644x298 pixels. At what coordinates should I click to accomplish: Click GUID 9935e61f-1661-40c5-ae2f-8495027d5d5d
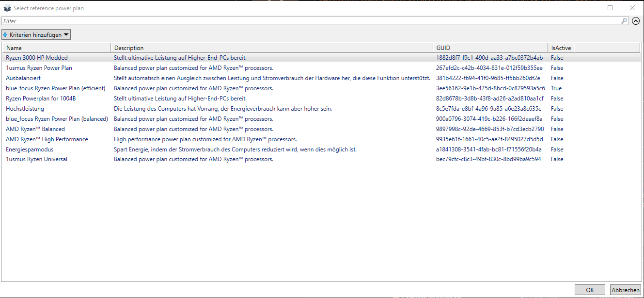point(490,139)
